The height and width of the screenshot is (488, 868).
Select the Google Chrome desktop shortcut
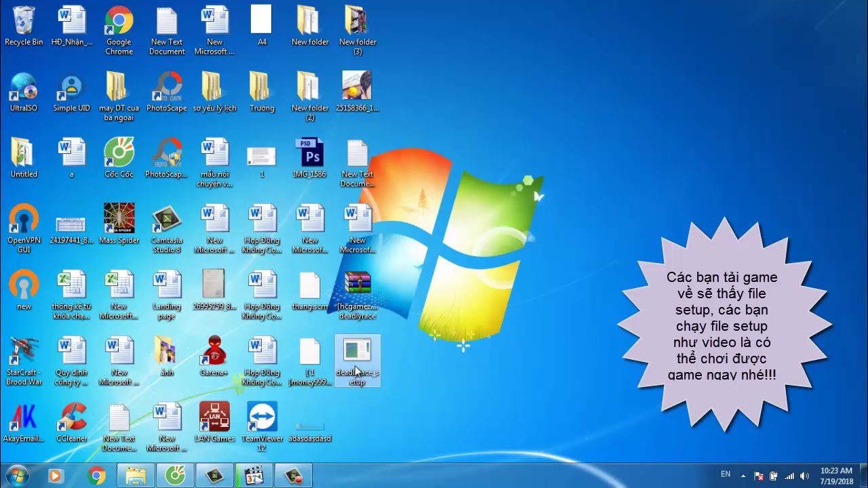coord(119,30)
